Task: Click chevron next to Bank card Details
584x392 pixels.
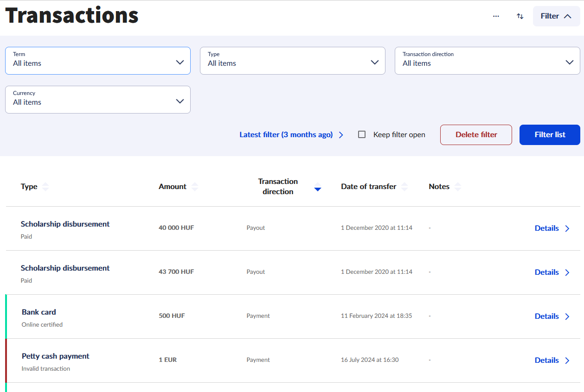Action: [x=567, y=316]
